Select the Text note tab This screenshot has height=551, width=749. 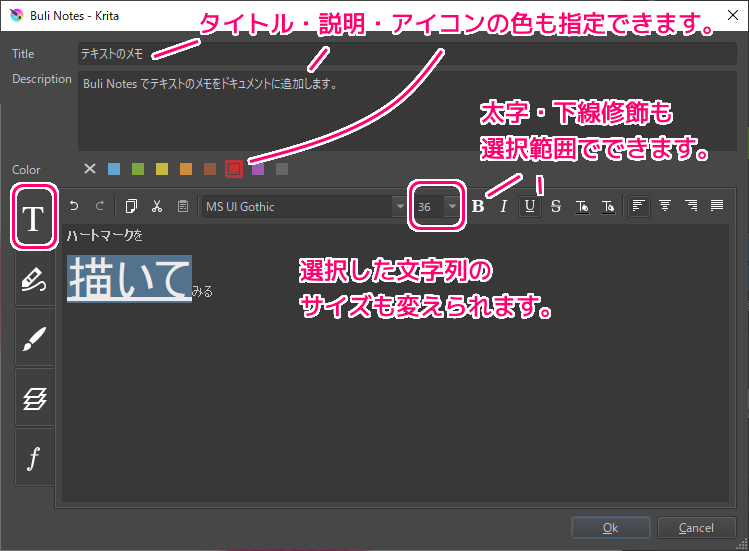click(x=34, y=218)
